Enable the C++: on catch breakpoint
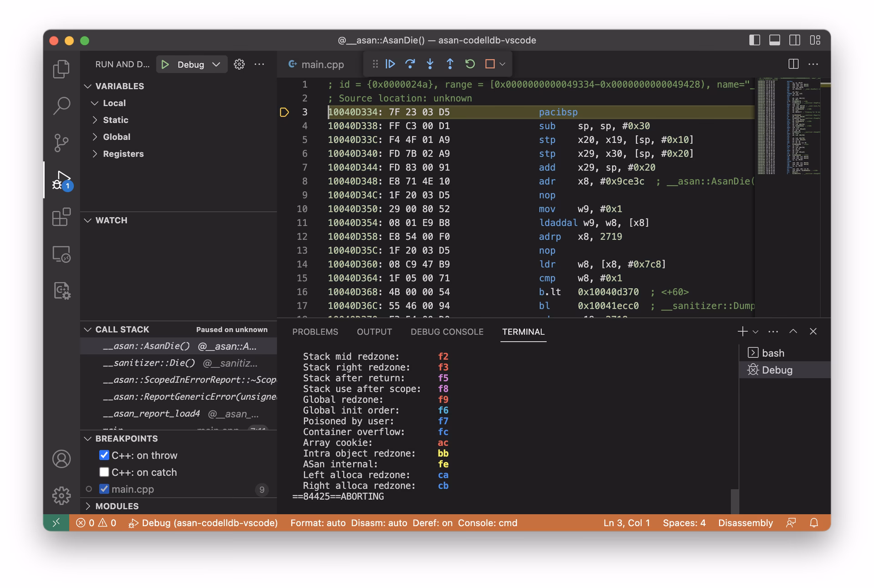Image resolution: width=874 pixels, height=588 pixels. click(104, 472)
